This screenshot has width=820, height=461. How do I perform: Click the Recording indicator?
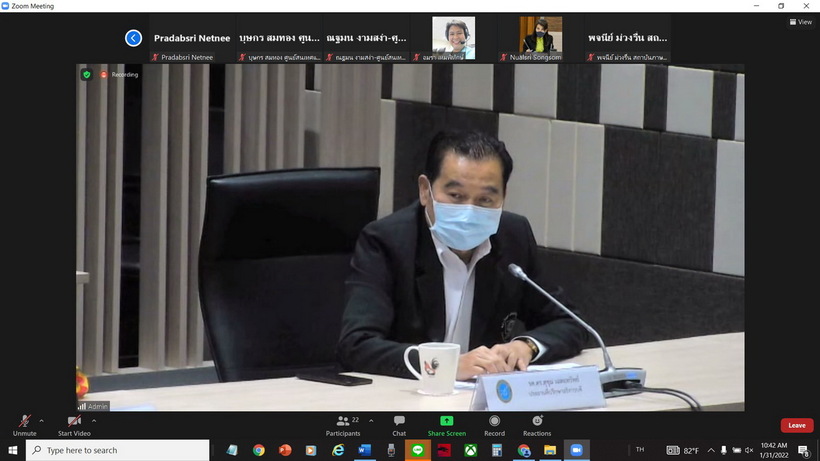[x=120, y=74]
